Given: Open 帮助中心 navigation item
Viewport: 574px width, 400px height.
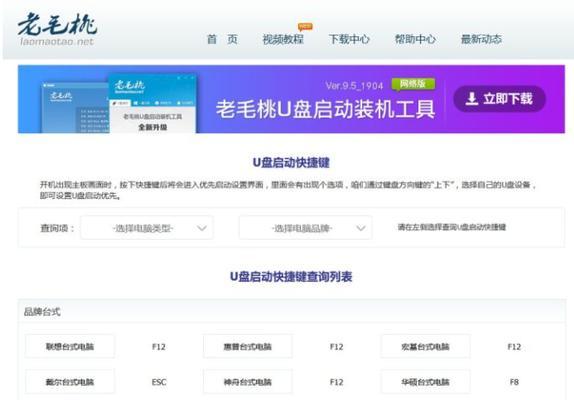Looking at the screenshot, I should [x=415, y=39].
